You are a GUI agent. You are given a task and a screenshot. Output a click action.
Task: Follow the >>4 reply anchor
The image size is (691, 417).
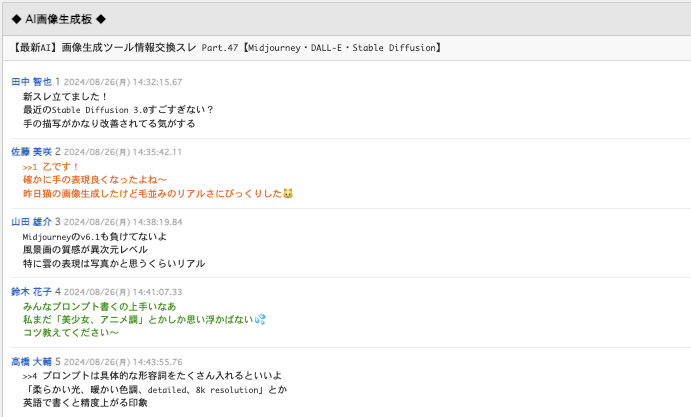[29, 376]
